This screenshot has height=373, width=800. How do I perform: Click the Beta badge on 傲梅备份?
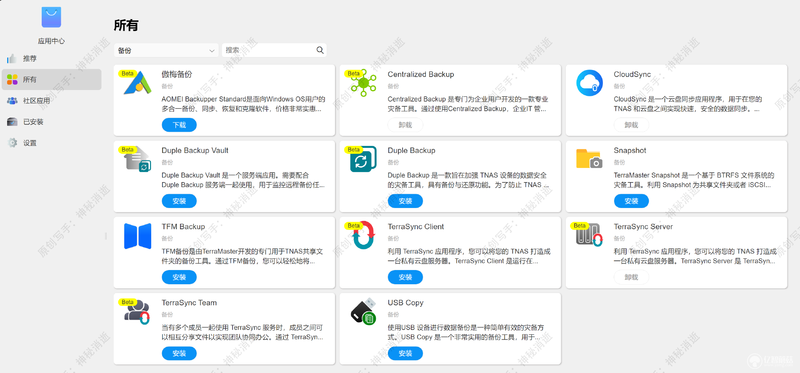click(127, 73)
